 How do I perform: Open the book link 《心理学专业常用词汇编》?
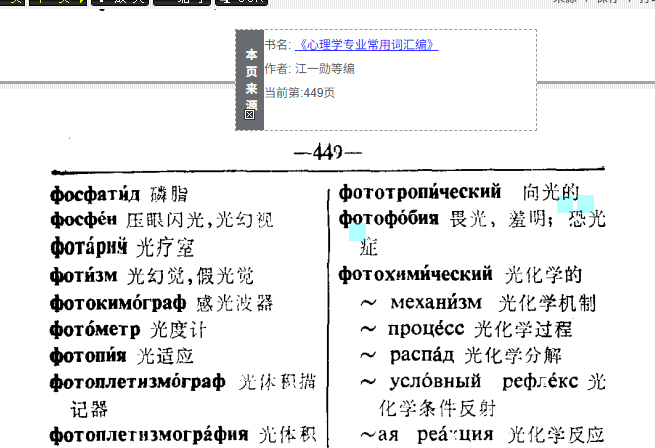coord(366,44)
